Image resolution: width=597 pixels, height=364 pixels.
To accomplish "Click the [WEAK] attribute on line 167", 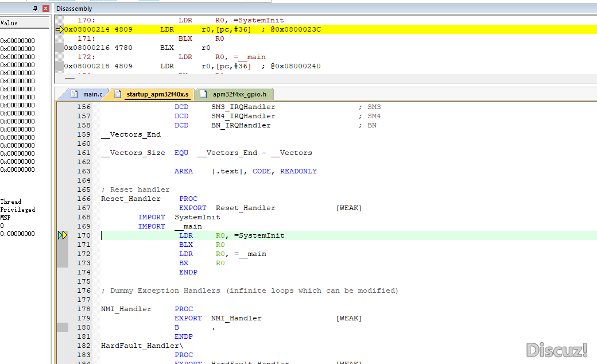I will (x=349, y=208).
